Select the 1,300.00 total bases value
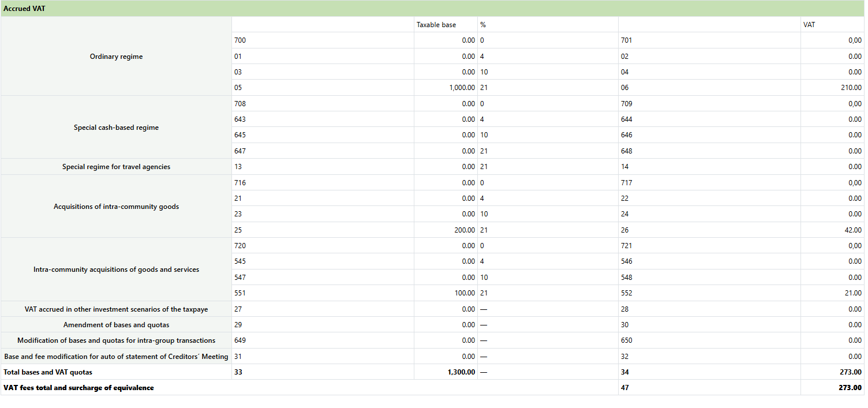This screenshot has height=408, width=868. pyautogui.click(x=461, y=372)
